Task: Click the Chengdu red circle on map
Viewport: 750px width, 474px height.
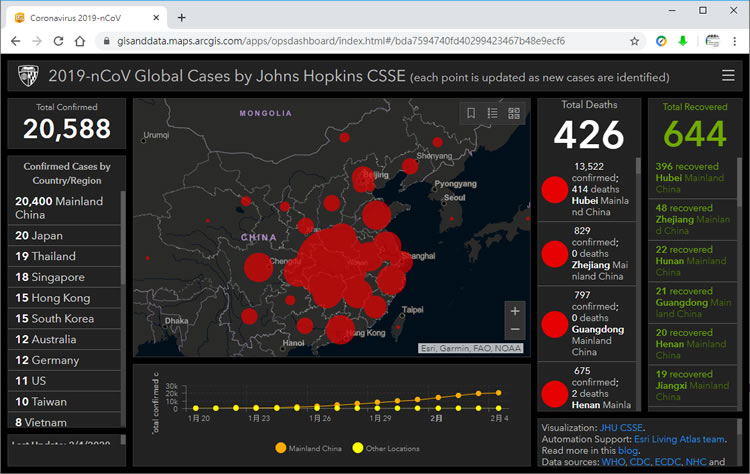Action: 258,267
